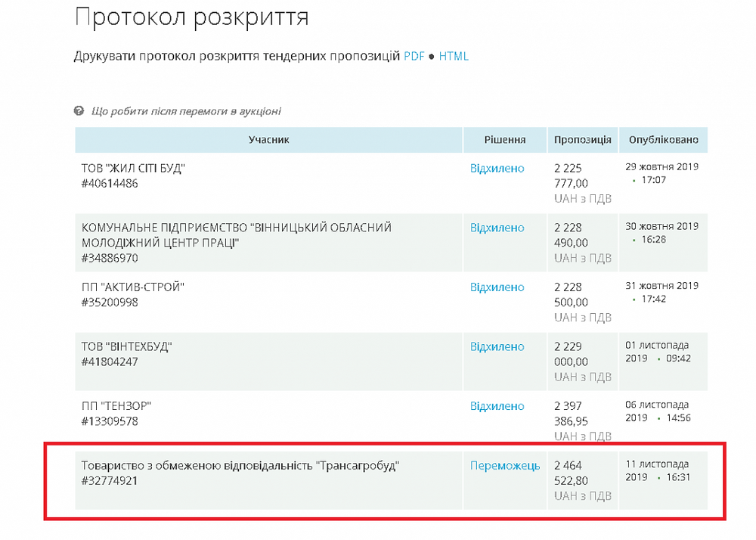Screen dimensions: 756x540
Task: Click the Опубліковано column header
Action: [x=664, y=140]
